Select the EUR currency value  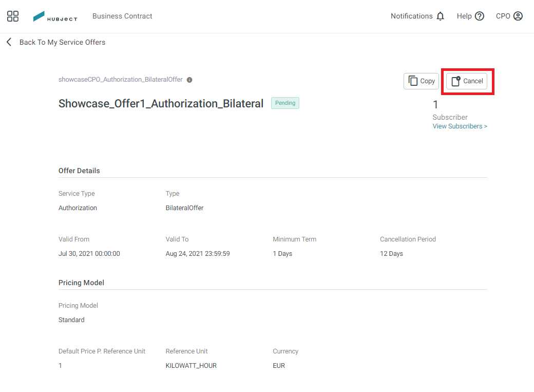(279, 365)
